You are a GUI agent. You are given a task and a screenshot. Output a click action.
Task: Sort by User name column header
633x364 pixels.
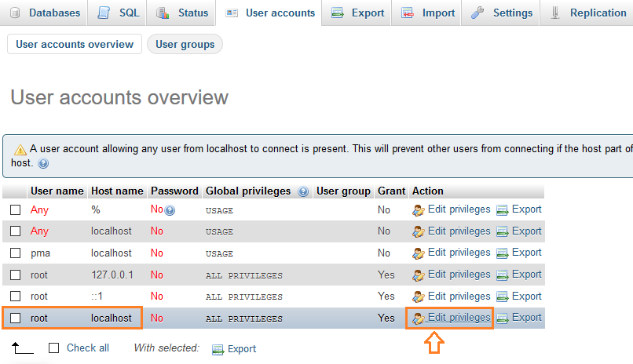[57, 191]
